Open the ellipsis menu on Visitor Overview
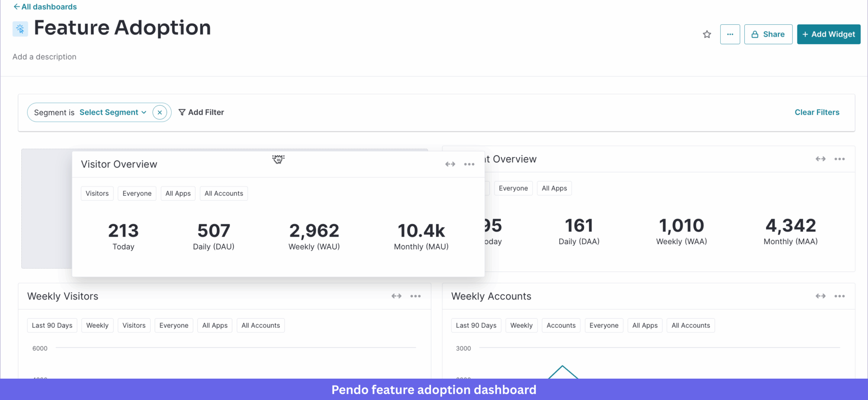Screen dimensions: 868x400 pyautogui.click(x=469, y=164)
